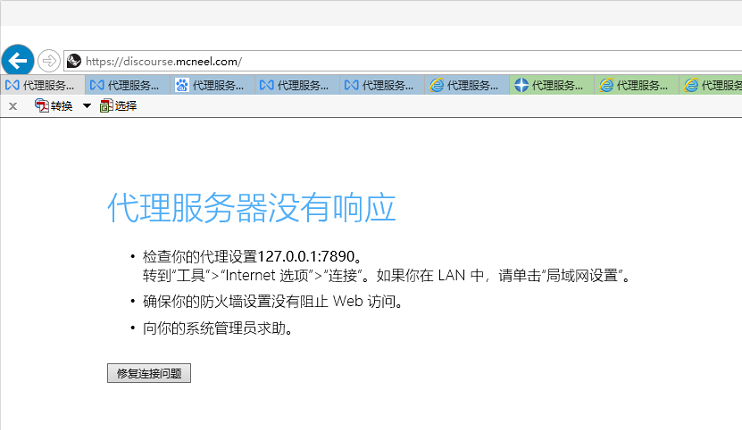Select the tab with Baidu paw icon
The width and height of the screenshot is (742, 430).
[x=213, y=85]
